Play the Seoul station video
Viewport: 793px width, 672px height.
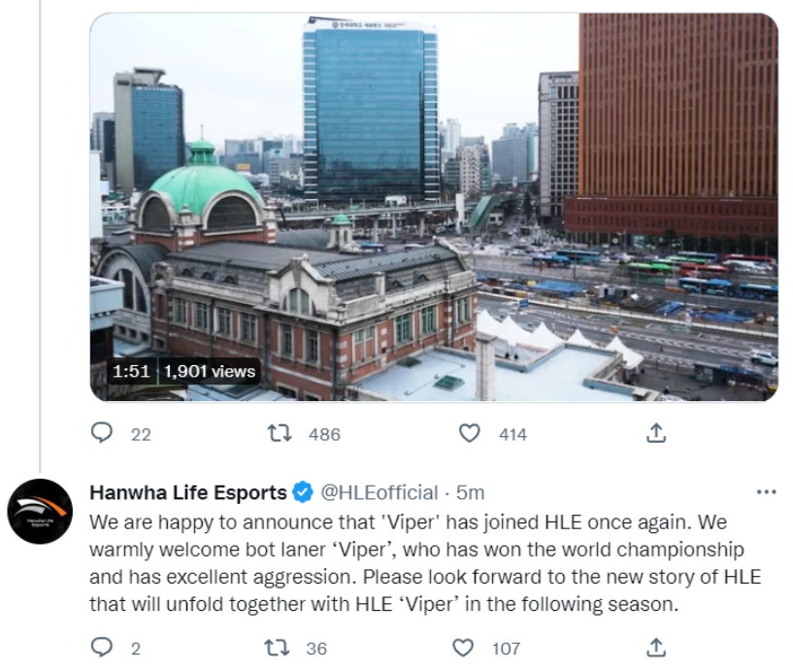pos(434,207)
